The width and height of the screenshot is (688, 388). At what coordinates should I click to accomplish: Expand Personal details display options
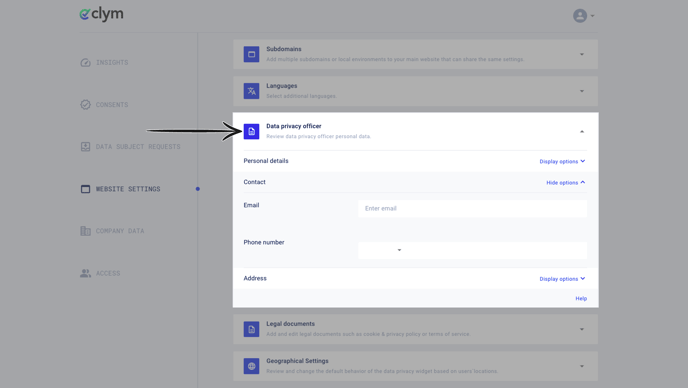click(562, 162)
